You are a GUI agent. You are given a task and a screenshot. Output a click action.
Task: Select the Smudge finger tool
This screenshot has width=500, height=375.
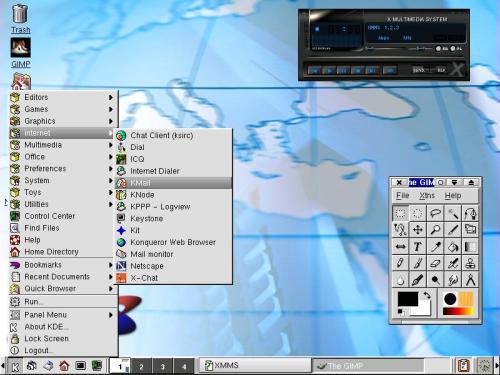pyautogui.click(x=452, y=280)
